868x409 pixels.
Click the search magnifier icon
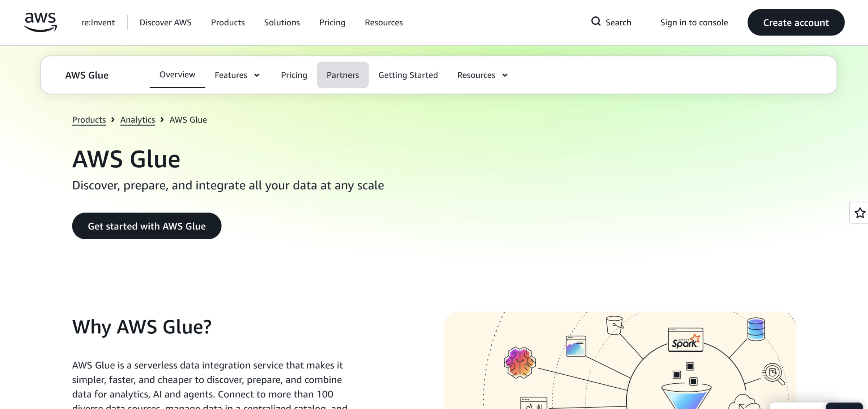596,22
